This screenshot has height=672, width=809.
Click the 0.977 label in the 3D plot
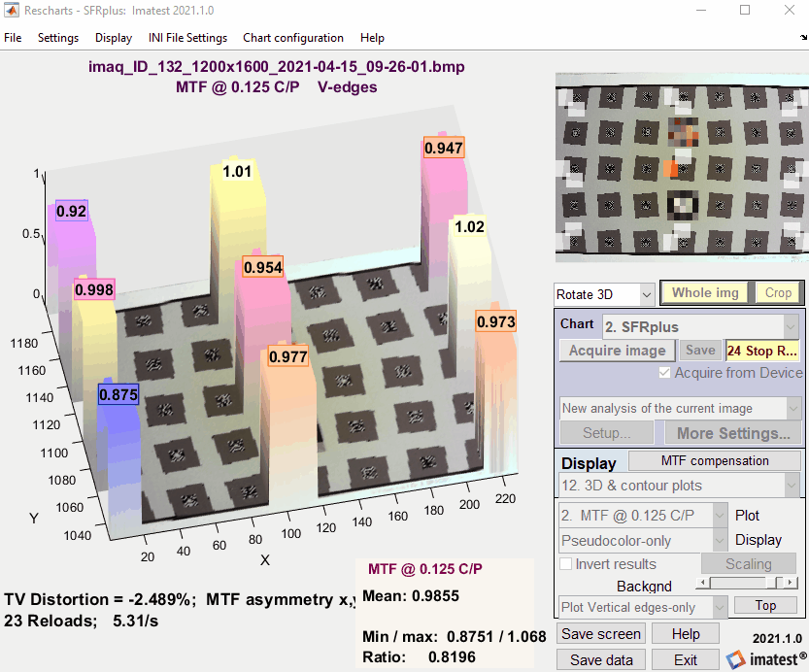click(x=287, y=356)
